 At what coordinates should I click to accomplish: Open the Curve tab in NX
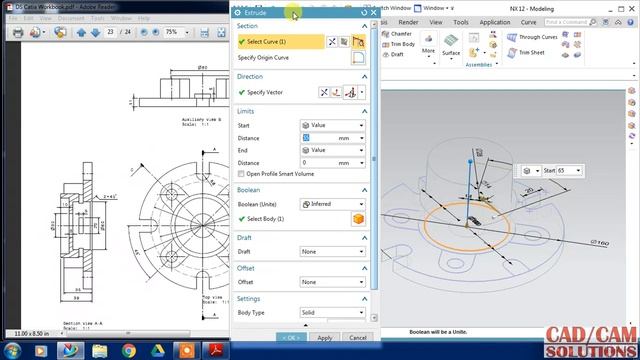click(x=529, y=22)
